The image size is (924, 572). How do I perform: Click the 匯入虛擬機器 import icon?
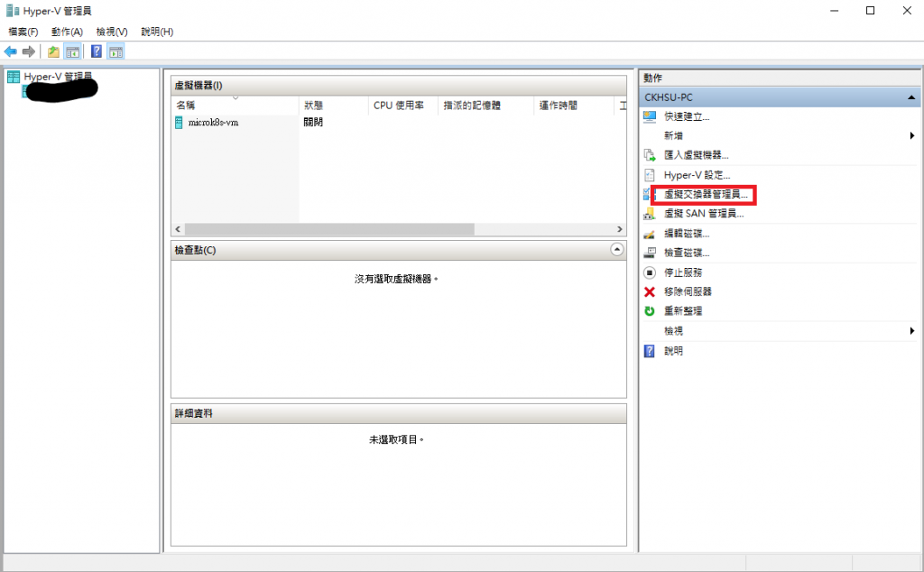[x=650, y=155]
